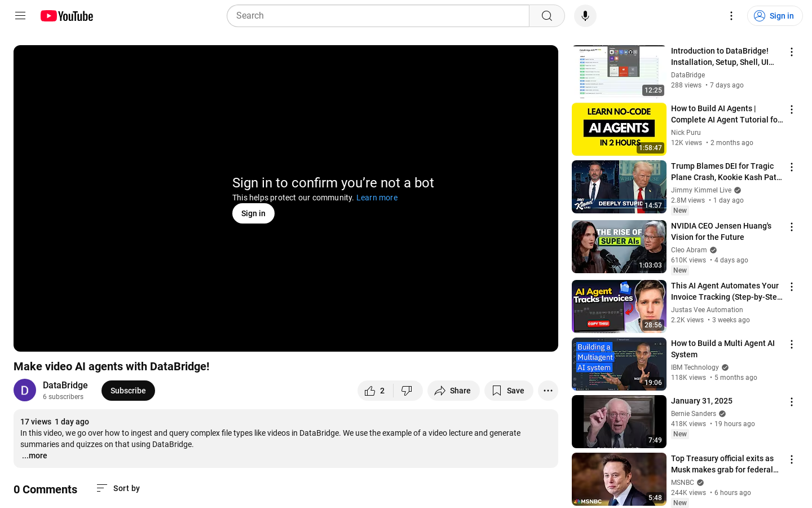The width and height of the screenshot is (812, 508).
Task: Play MSNBC Musk video thumbnail
Action: [x=619, y=479]
